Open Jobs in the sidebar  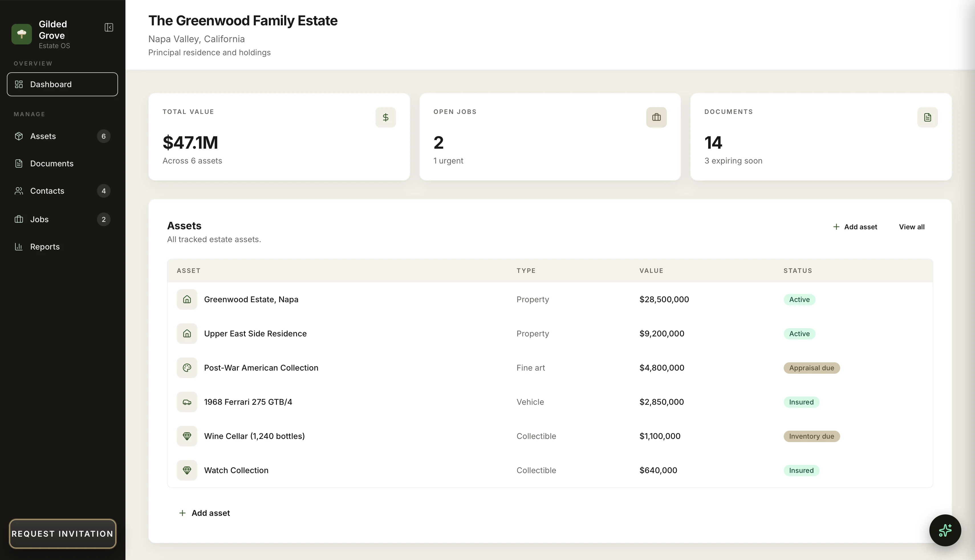(x=62, y=219)
